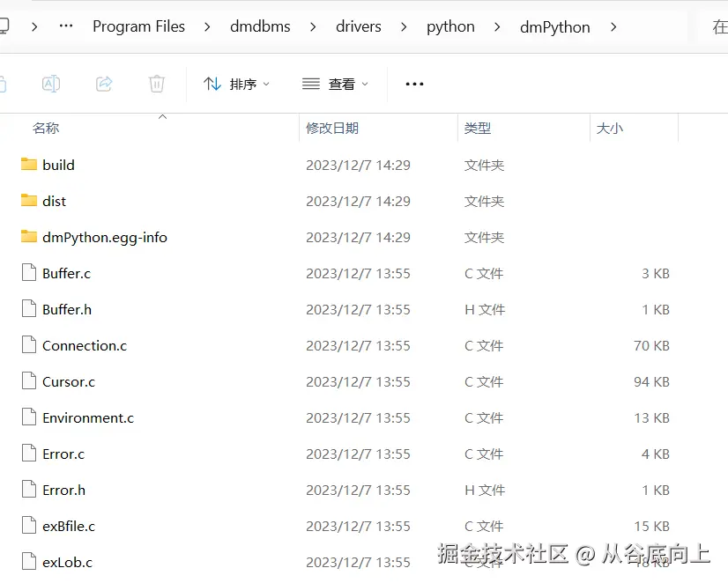Go to python in address bar

click(450, 27)
